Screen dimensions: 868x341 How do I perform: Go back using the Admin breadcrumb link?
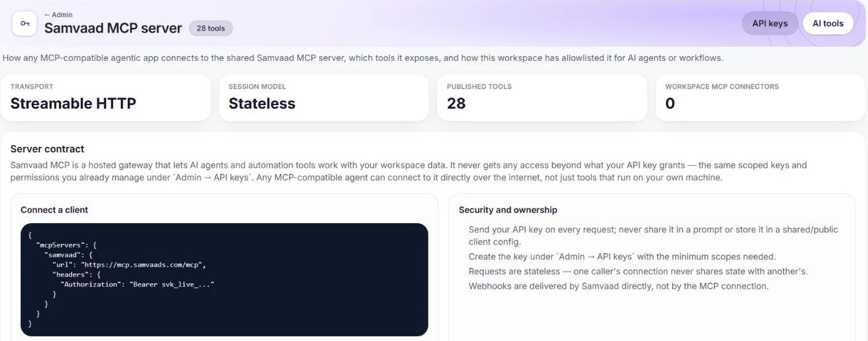(58, 15)
